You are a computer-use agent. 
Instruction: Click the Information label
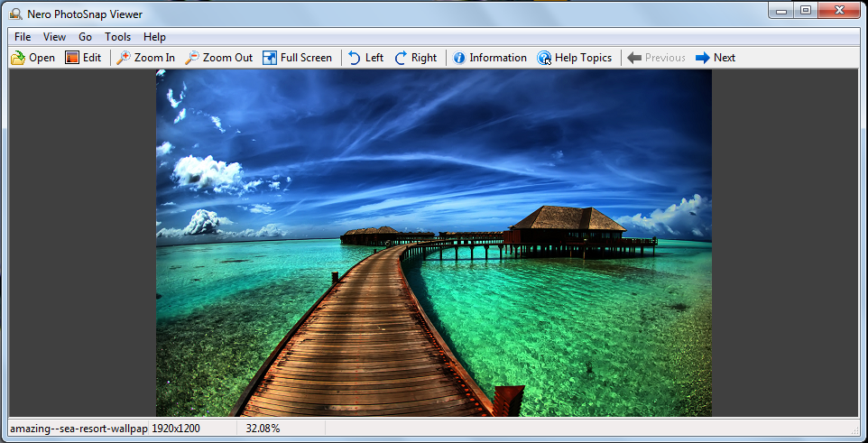pos(498,58)
